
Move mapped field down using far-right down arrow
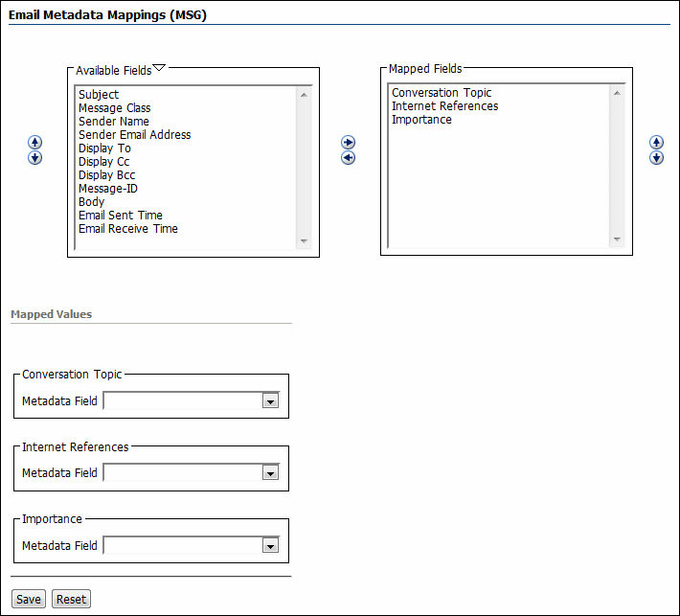pyautogui.click(x=656, y=158)
